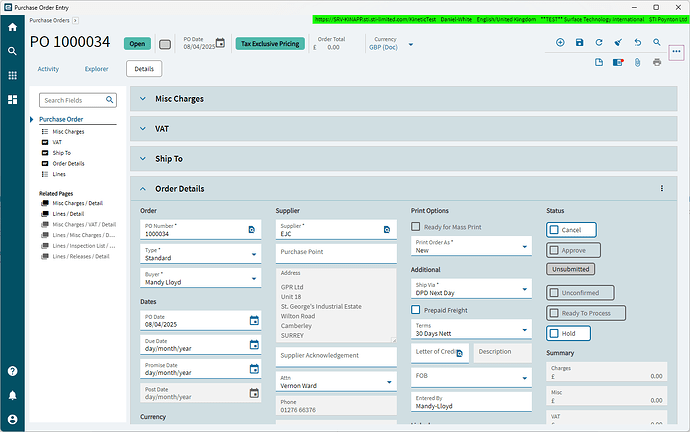The height and width of the screenshot is (432, 690).
Task: Switch to the Activity tab
Action: [48, 69]
